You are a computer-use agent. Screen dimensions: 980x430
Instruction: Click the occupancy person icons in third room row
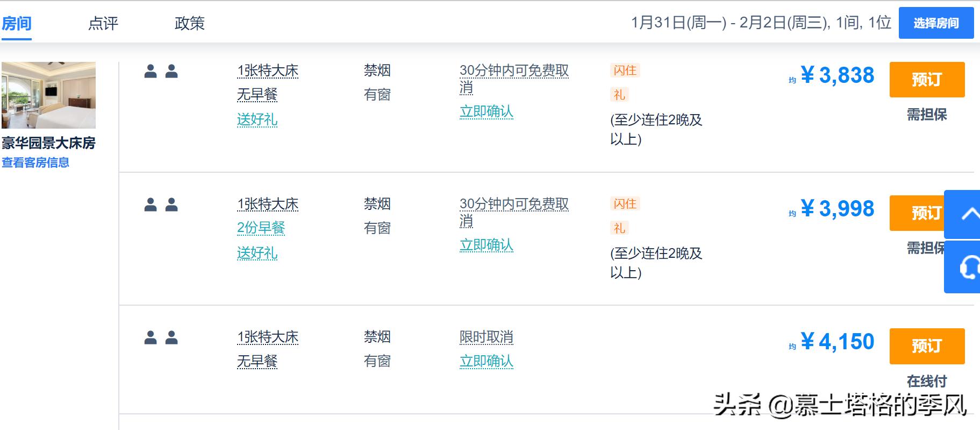[161, 337]
